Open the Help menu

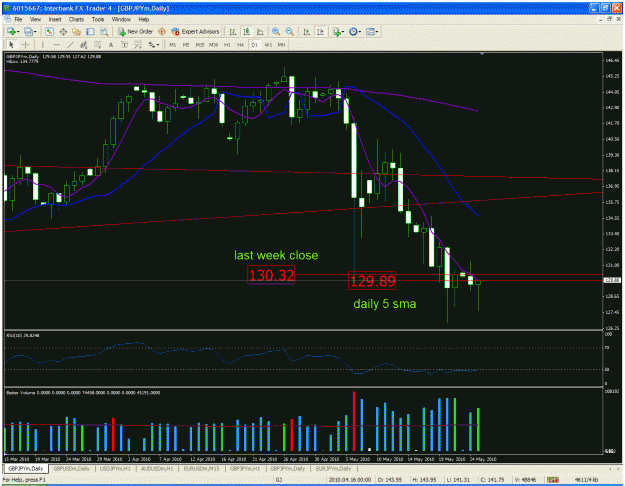point(143,19)
